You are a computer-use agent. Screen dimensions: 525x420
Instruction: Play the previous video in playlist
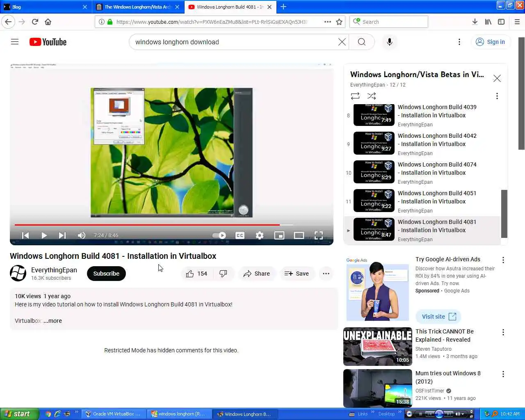(25, 235)
